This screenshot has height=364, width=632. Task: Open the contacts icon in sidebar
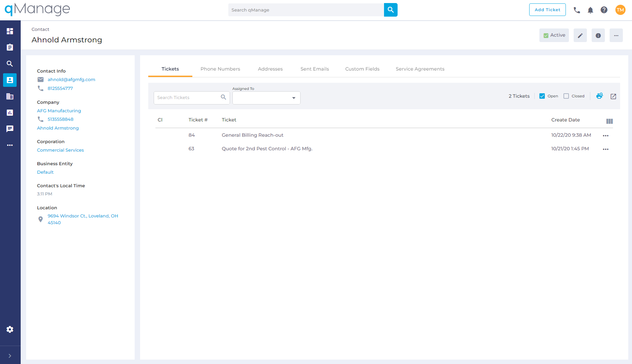10,80
